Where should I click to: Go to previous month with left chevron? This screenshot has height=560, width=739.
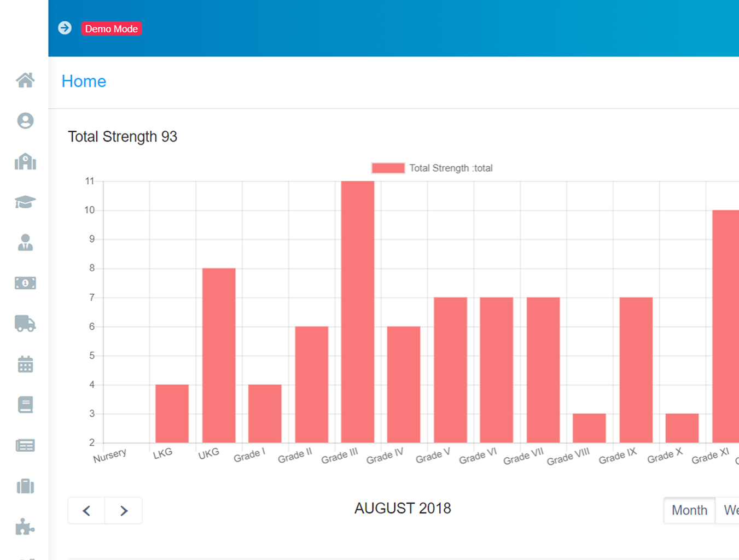pos(86,511)
